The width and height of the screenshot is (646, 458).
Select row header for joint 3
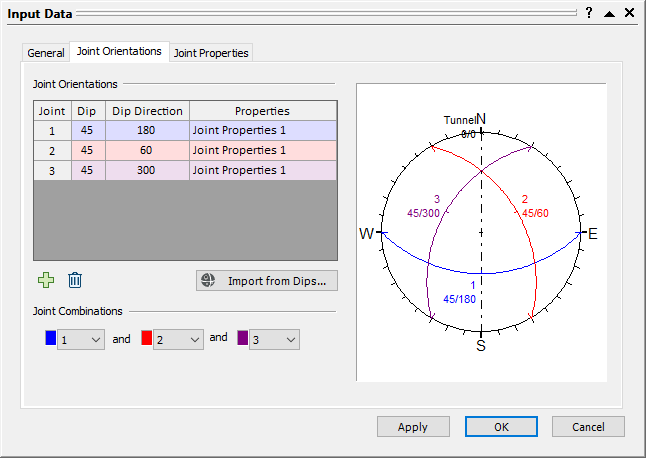(52, 170)
